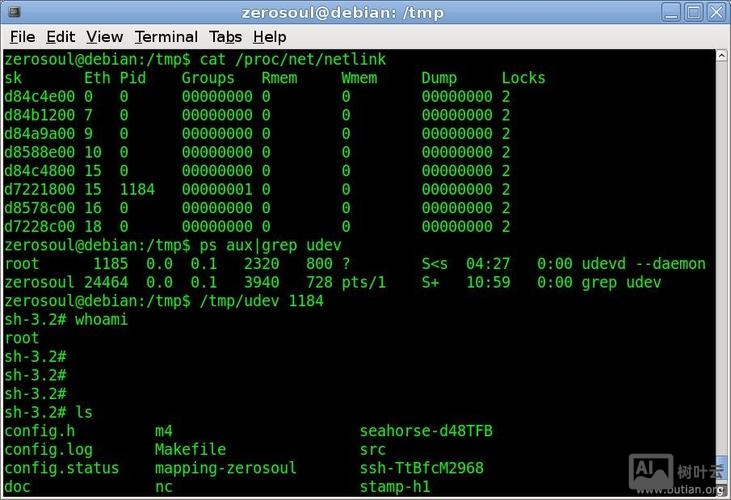This screenshot has height=500, width=731.
Task: Open the Terminal menu
Action: pos(166,37)
